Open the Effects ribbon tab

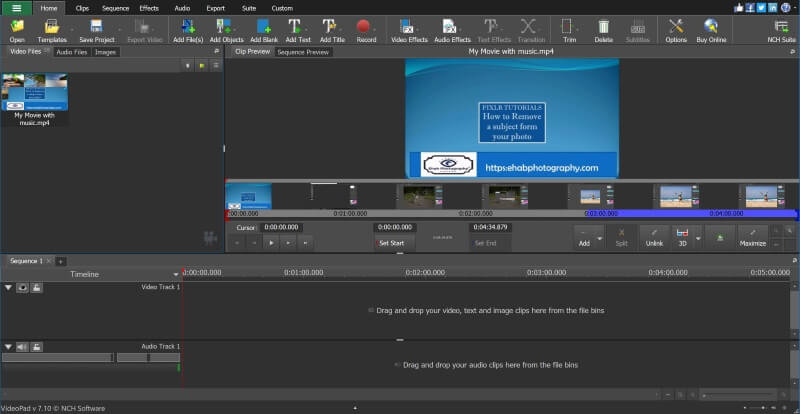(x=149, y=8)
